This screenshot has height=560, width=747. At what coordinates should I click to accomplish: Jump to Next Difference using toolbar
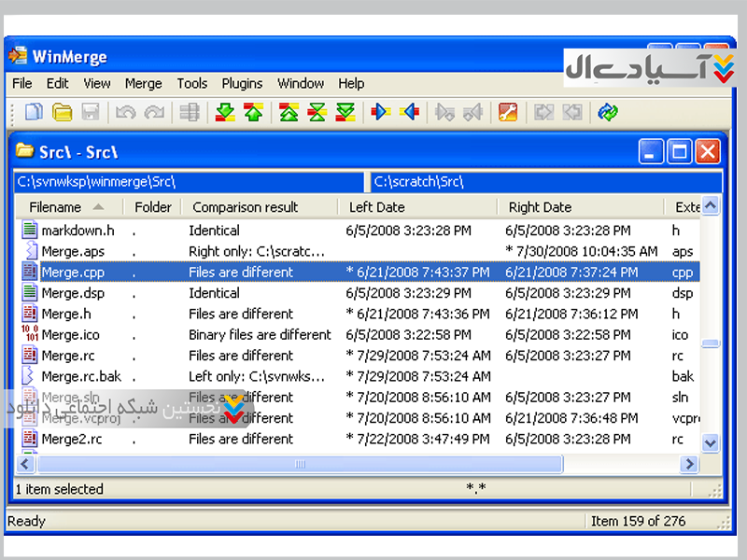pos(225,113)
